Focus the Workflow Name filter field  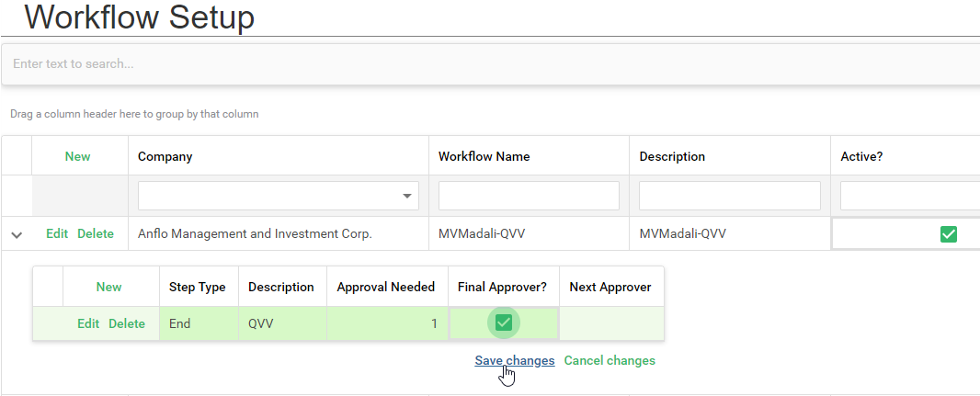tap(529, 196)
